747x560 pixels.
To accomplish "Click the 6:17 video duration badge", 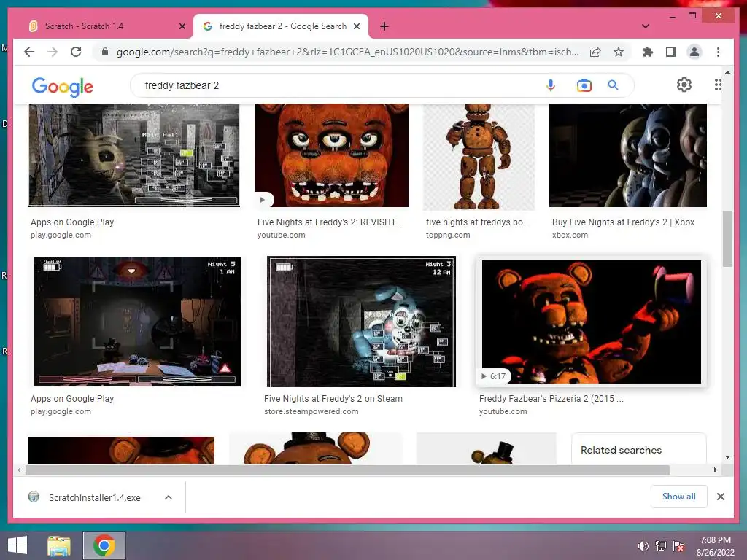I will pos(494,376).
